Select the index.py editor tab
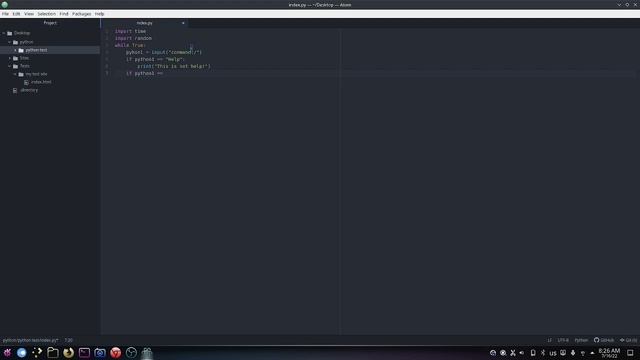Screen dimensions: 640x360 point(144,23)
